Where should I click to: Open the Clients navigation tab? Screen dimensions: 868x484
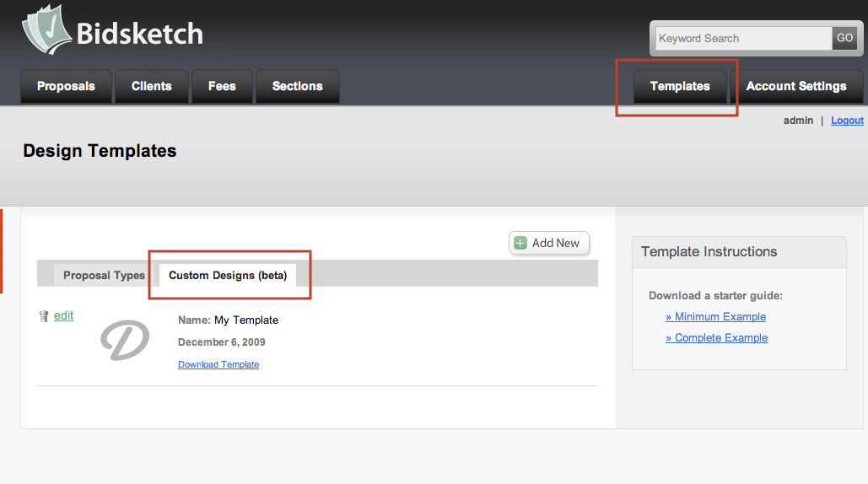[152, 86]
